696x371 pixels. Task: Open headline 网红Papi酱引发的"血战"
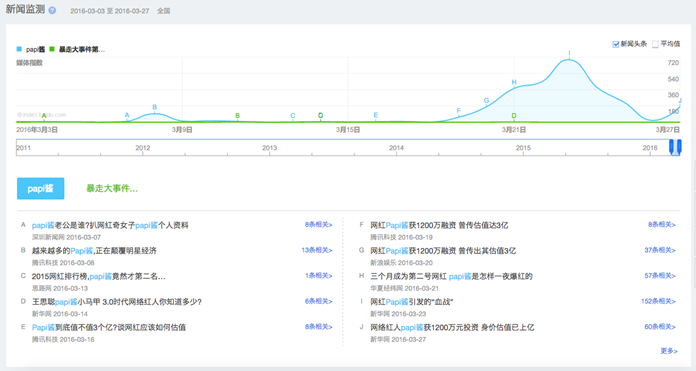coord(411,302)
